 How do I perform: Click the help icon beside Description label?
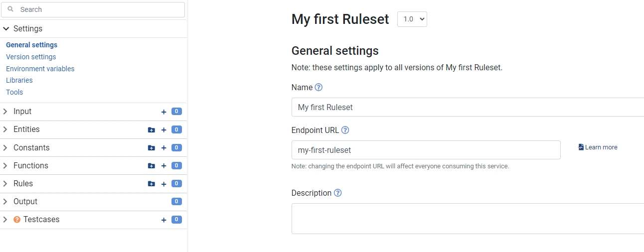click(337, 193)
